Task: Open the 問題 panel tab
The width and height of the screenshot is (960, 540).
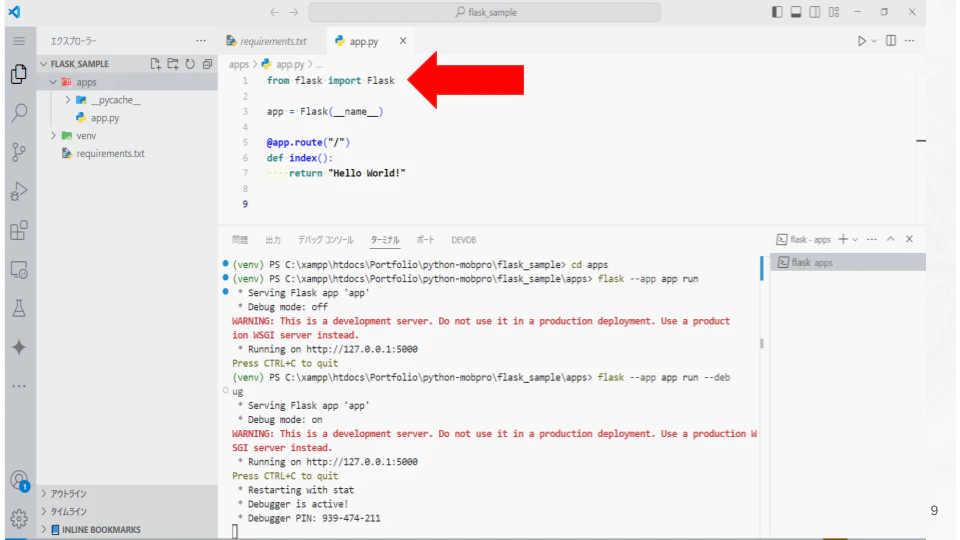Action: 240,240
